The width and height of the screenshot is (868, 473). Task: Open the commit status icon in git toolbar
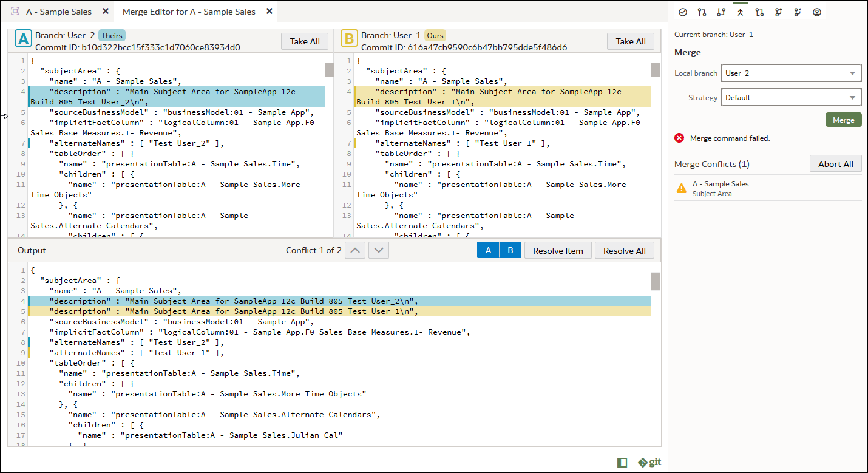[x=683, y=12]
